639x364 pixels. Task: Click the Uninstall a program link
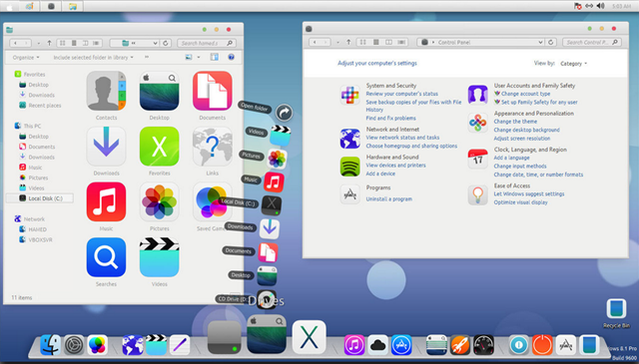(x=389, y=199)
